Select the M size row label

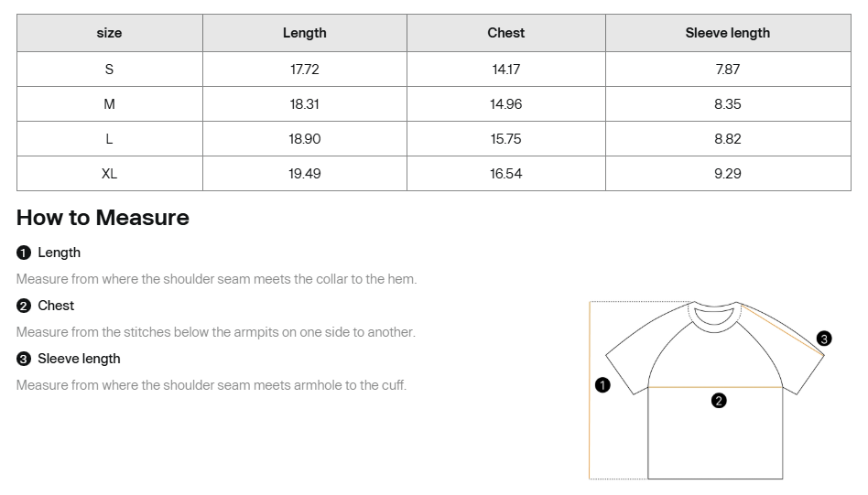[x=109, y=104]
